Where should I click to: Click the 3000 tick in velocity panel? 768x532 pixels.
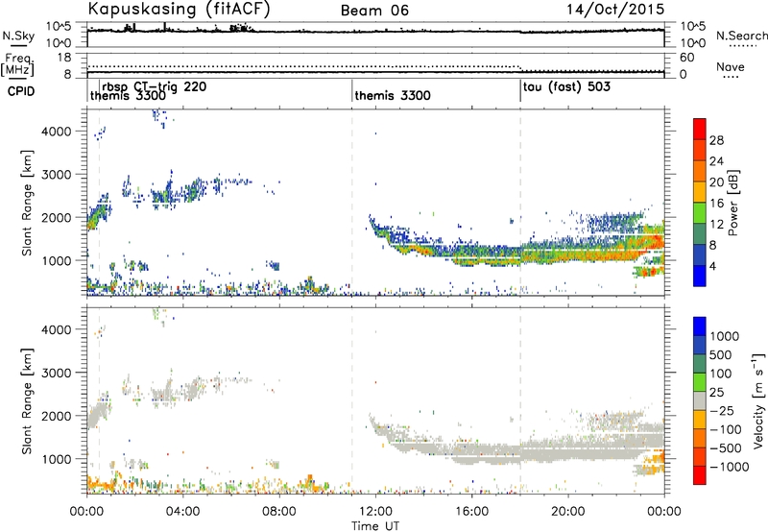(56, 373)
